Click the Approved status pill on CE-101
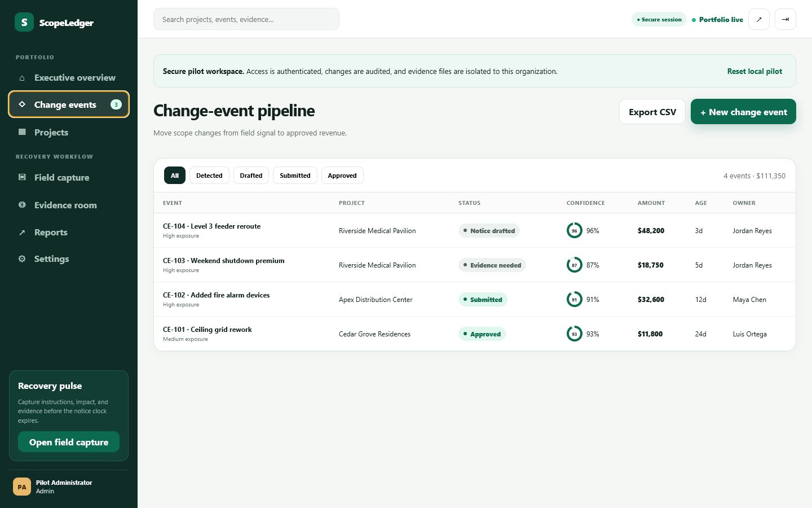 (482, 334)
